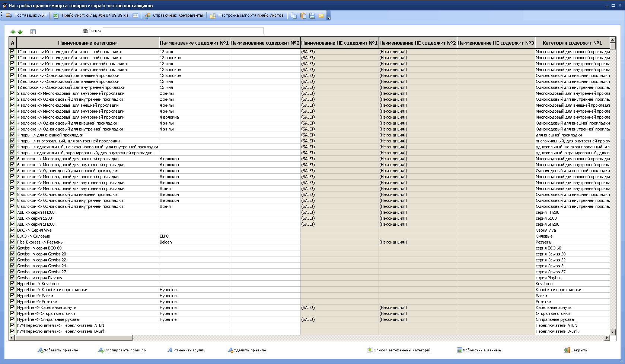Click the column layout icon near the arrows
Viewport: 625px width, 364px height.
pyautogui.click(x=33, y=32)
